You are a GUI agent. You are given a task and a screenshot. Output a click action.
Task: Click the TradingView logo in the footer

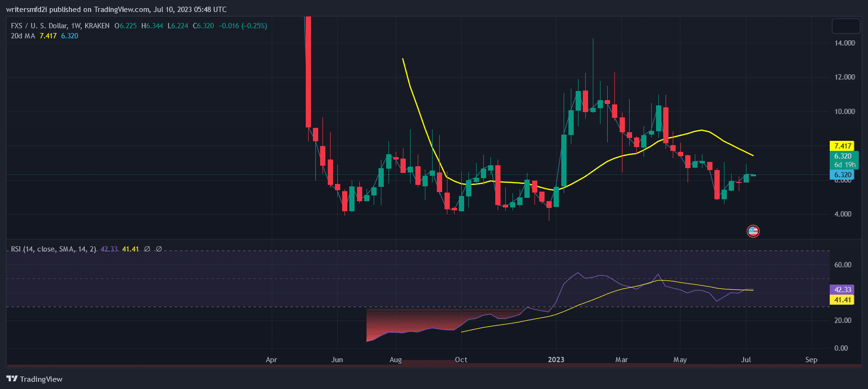[x=12, y=379]
